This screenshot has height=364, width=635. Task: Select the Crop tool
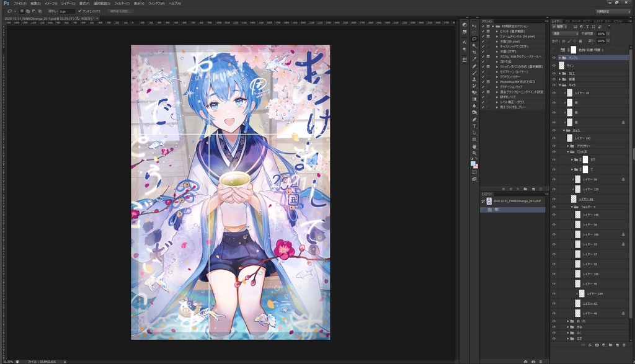pyautogui.click(x=474, y=53)
